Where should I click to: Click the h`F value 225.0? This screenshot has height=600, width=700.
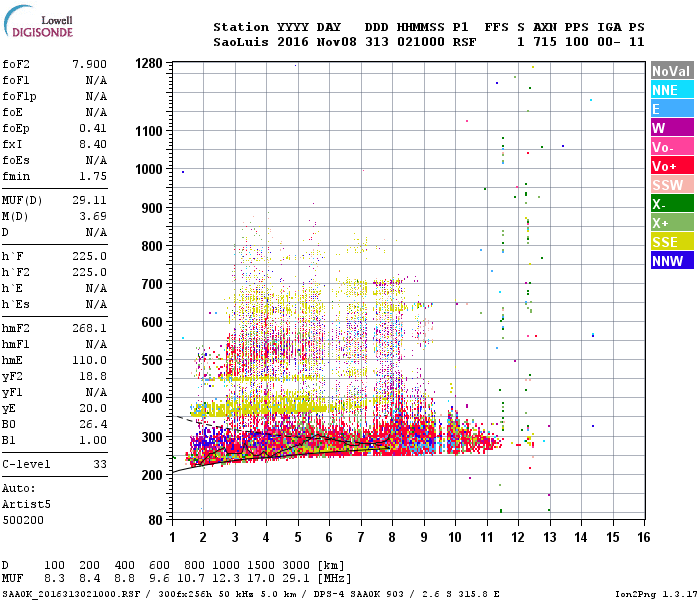[89, 256]
